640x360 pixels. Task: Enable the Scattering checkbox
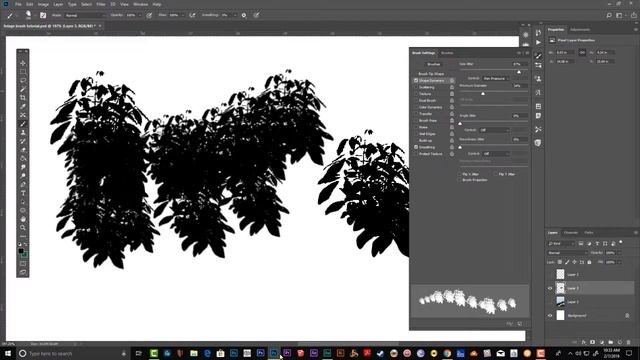point(416,87)
